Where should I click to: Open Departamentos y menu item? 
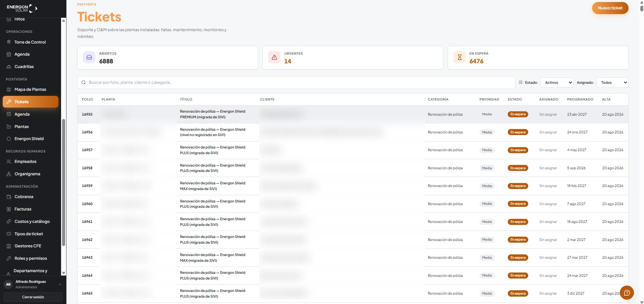point(30,271)
